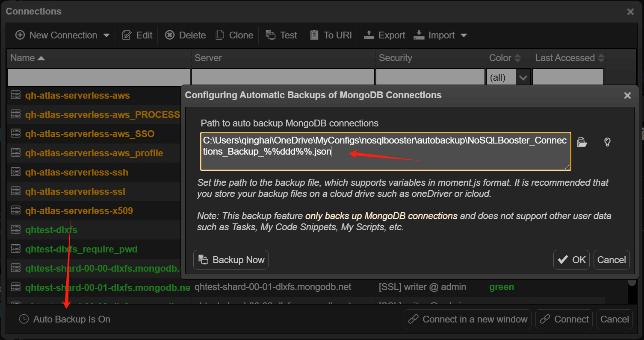
Task: Click the Import toolbar button
Action: tap(434, 35)
